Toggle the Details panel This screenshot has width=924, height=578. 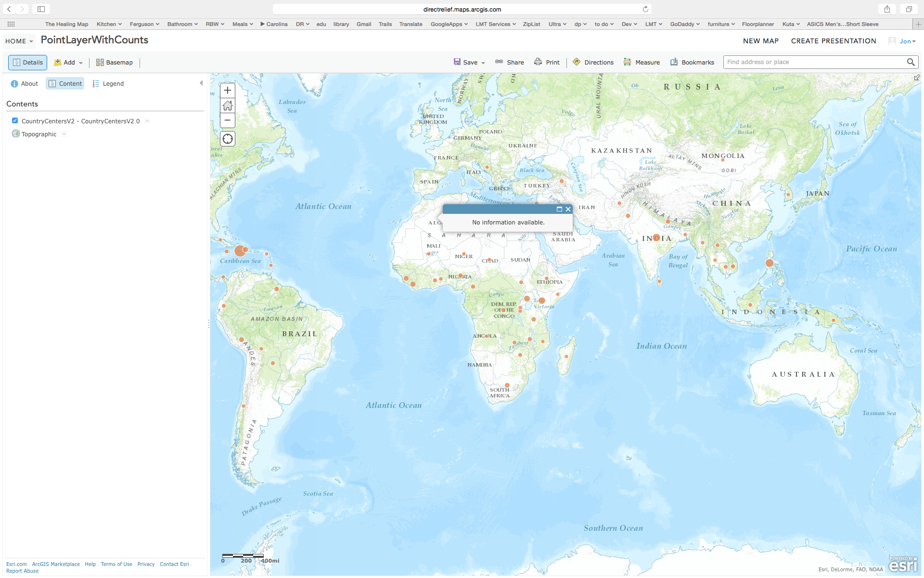pyautogui.click(x=27, y=62)
